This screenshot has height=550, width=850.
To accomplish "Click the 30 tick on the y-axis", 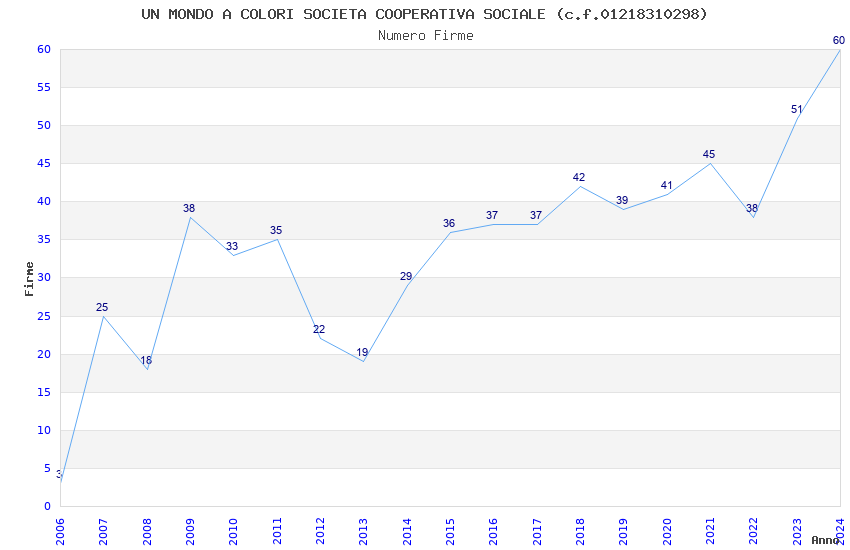I will pos(44,277).
